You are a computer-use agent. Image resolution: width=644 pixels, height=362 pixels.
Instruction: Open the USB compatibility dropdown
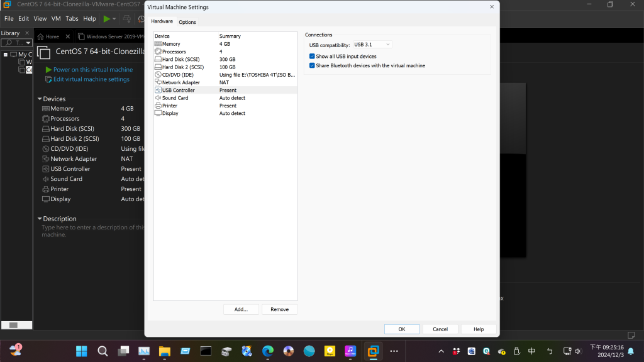372,45
